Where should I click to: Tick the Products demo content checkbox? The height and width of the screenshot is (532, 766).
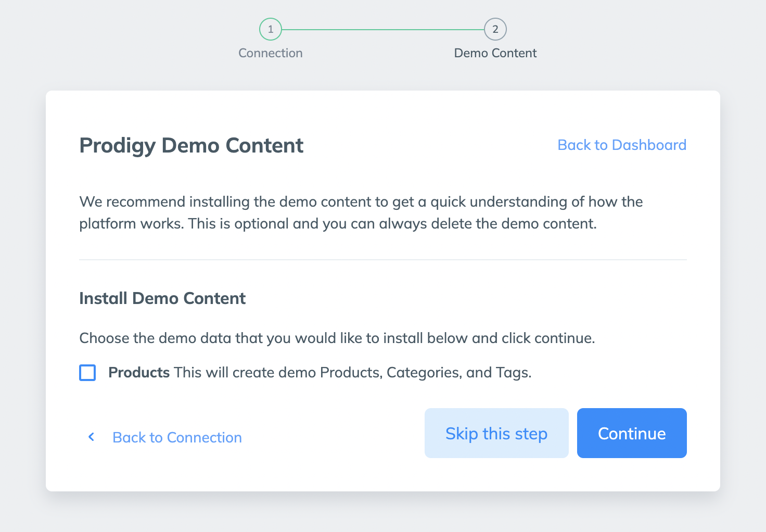[x=87, y=373]
